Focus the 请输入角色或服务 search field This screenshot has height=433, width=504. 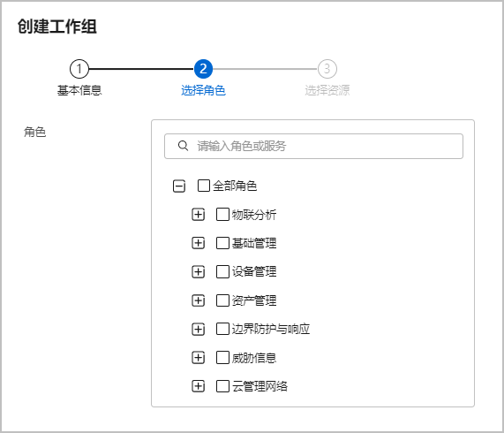coord(313,146)
